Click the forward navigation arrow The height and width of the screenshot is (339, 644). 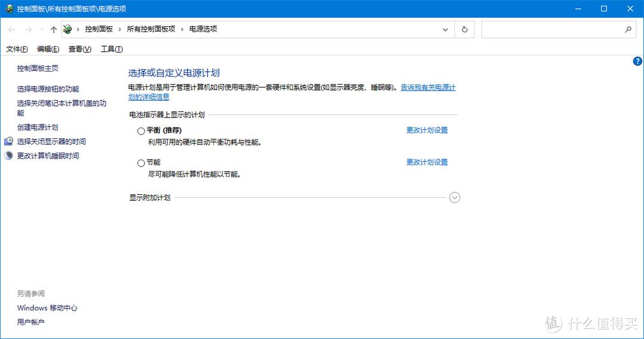29,30
